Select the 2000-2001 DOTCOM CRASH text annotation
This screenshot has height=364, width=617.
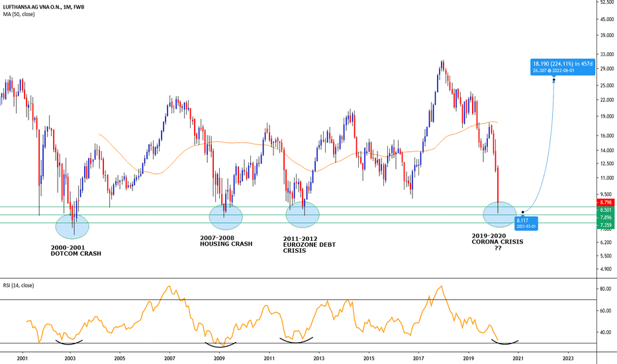(x=76, y=251)
